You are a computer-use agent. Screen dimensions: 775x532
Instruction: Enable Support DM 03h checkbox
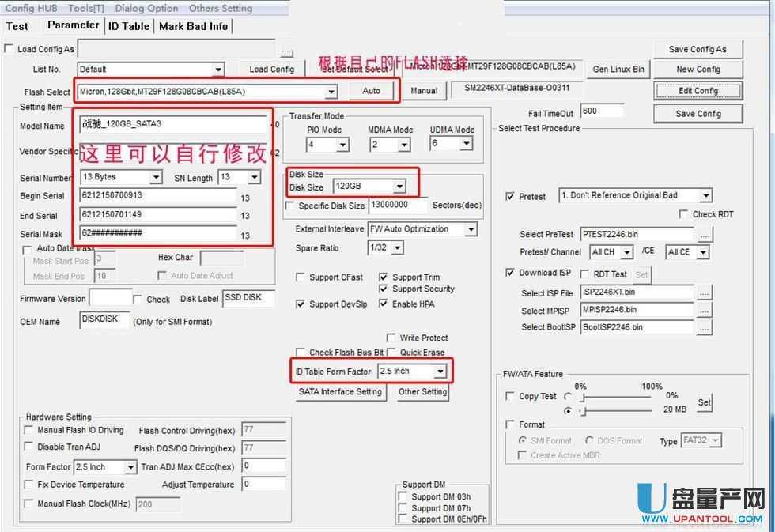click(x=403, y=496)
